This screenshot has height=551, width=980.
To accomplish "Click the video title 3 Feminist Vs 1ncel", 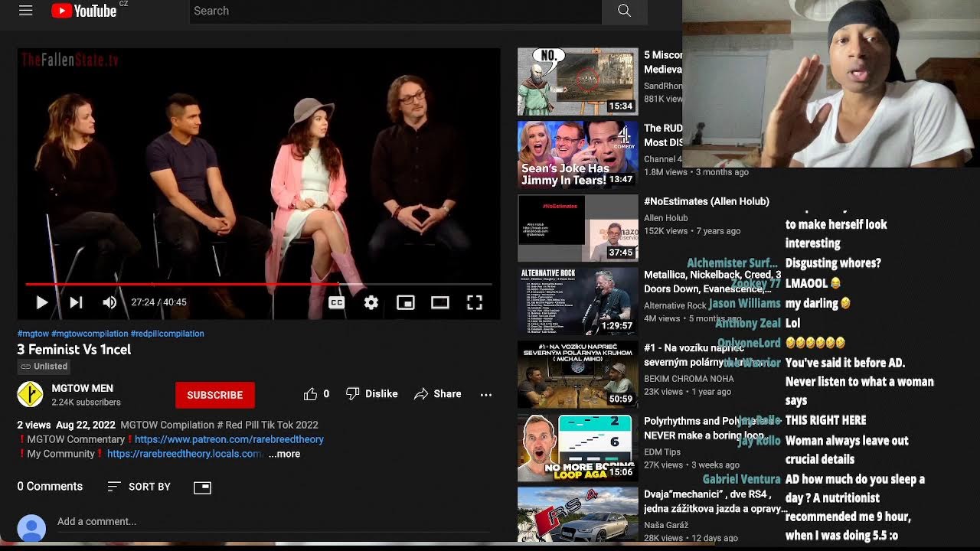I will tap(74, 350).
